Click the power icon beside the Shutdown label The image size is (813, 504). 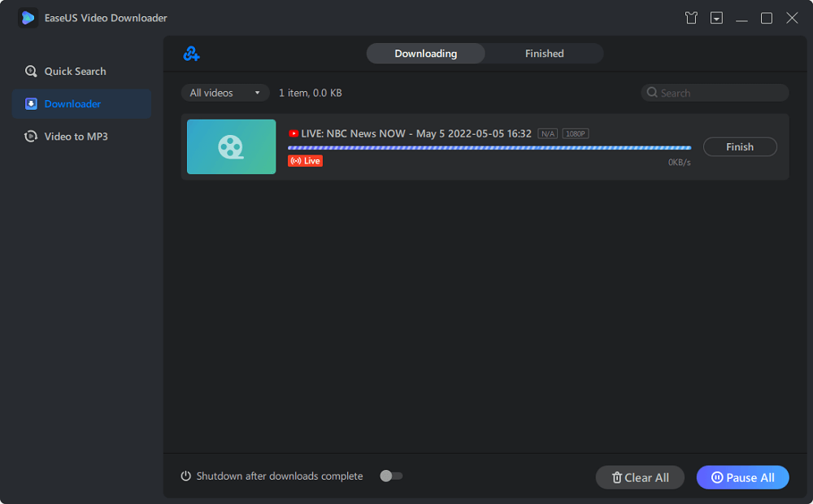[x=185, y=476]
